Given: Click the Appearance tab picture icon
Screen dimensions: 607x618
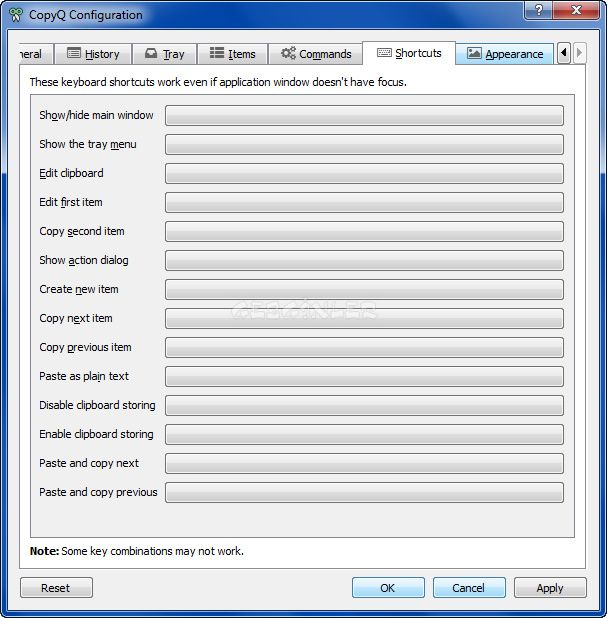Looking at the screenshot, I should 474,53.
